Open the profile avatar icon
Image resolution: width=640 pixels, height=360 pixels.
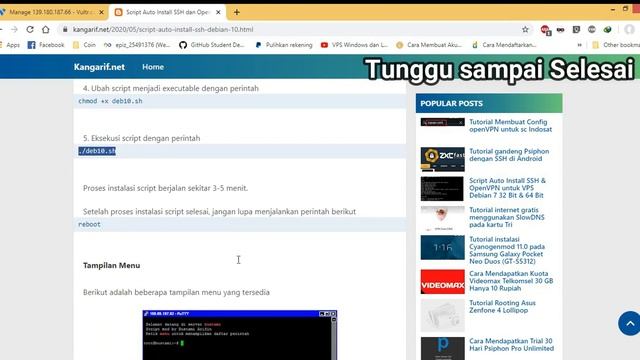pos(629,29)
